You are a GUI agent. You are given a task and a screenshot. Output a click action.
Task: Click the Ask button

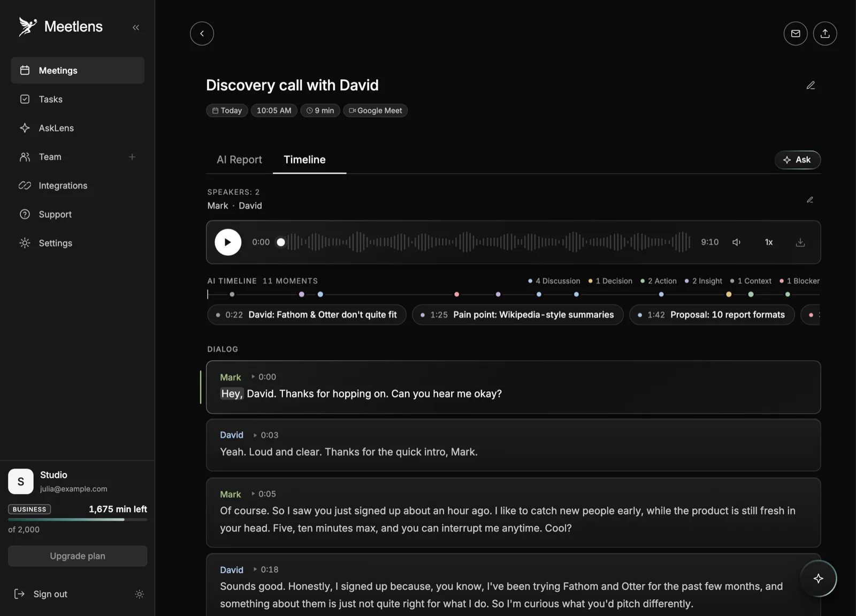point(797,159)
